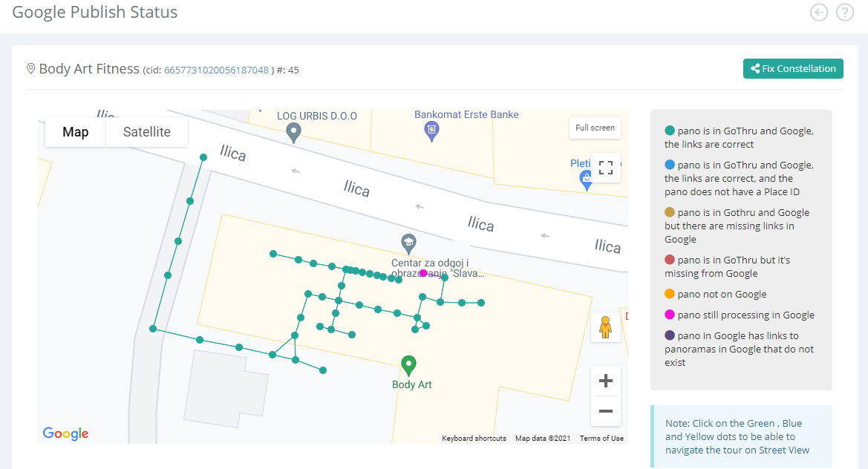868x469 pixels.
Task: Select the magenta processing pano dot
Action: 423,272
